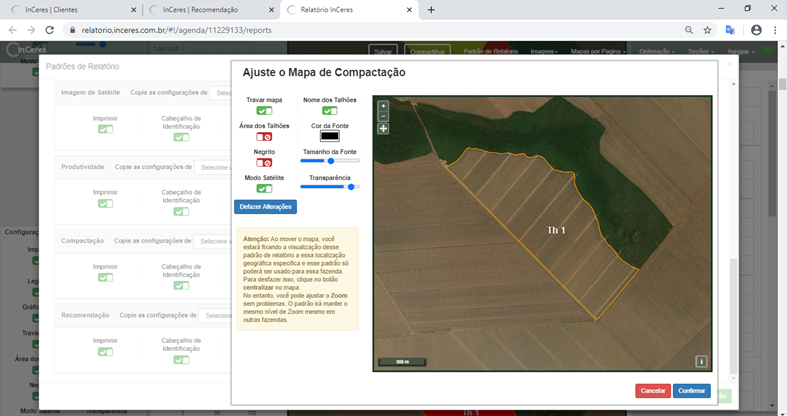Close the InCeres Clientes tab
The image size is (787, 416).
(x=133, y=10)
